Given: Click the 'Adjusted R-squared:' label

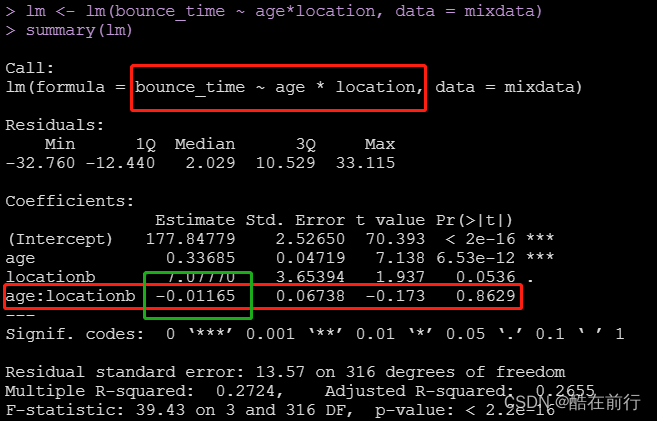Looking at the screenshot, I should click(421, 391).
